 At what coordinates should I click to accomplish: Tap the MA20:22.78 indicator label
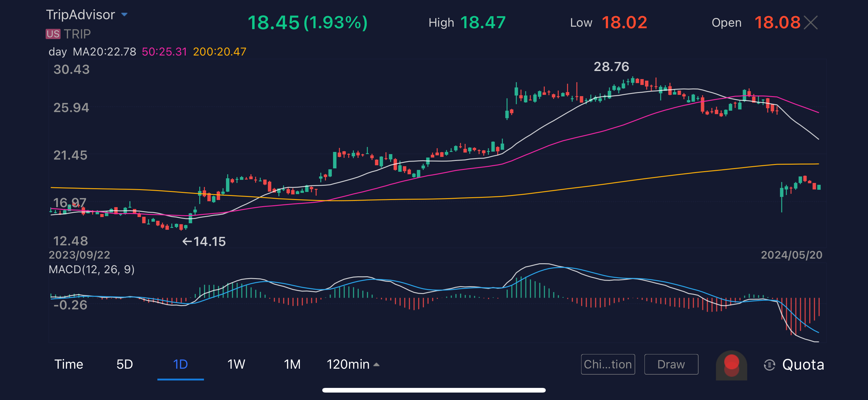pos(104,51)
